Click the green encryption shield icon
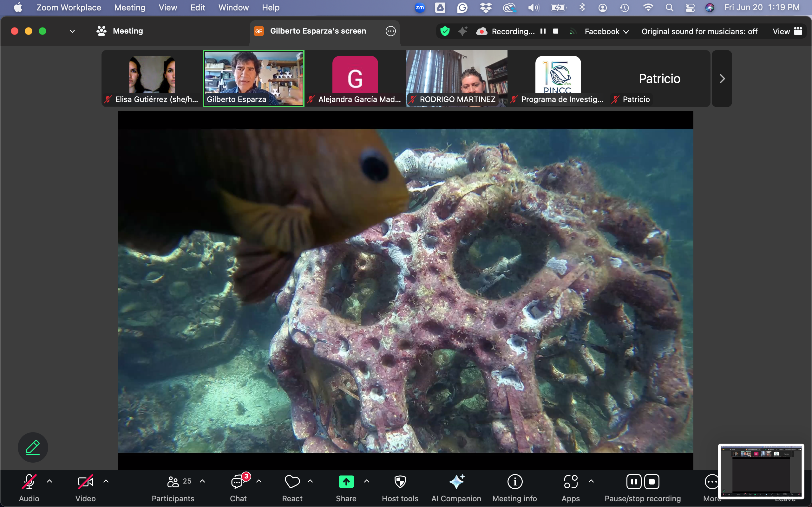812x507 pixels. [445, 31]
